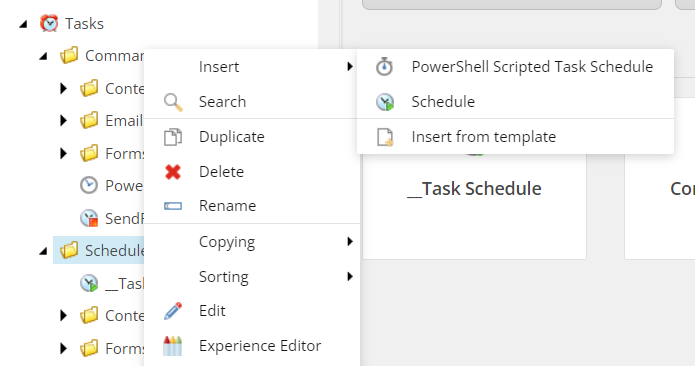695x366 pixels.
Task: Select the Commands folder tree item
Action: (102, 56)
